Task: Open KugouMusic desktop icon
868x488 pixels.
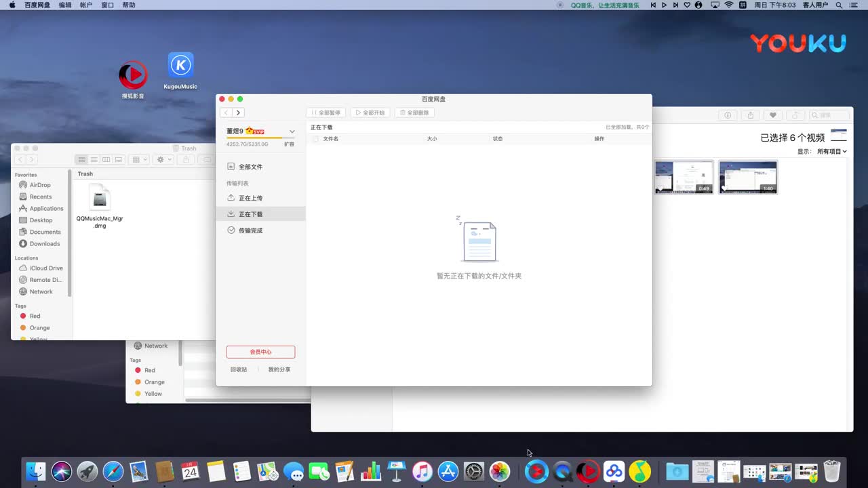Action: coord(180,71)
